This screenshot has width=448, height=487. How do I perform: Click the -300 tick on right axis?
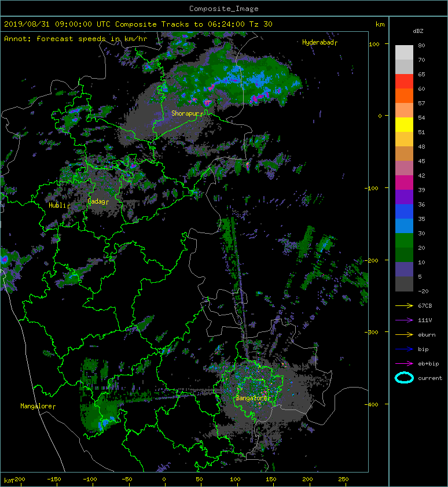point(372,333)
